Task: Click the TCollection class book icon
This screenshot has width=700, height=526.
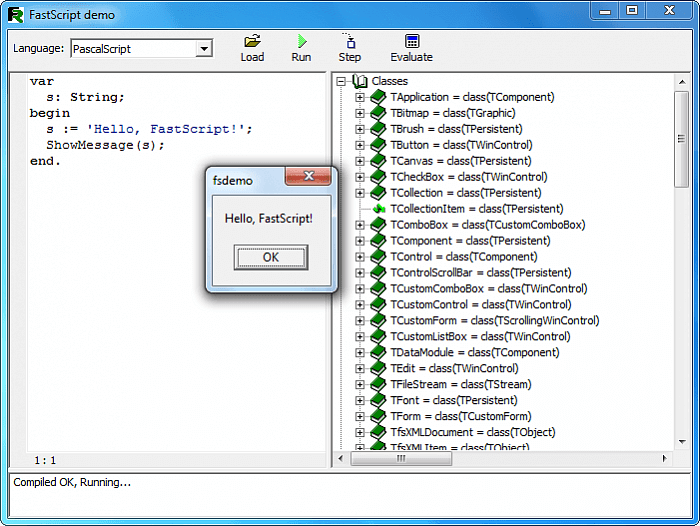Action: point(378,193)
